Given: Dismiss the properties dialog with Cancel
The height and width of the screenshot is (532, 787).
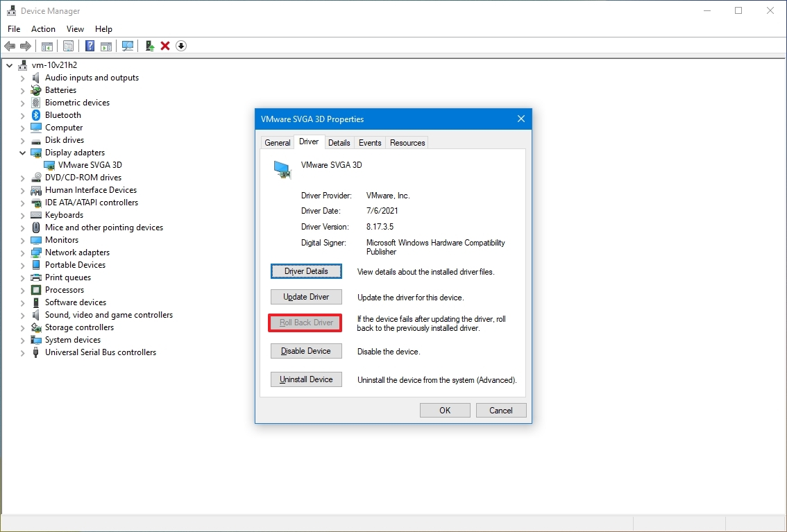Looking at the screenshot, I should [501, 410].
